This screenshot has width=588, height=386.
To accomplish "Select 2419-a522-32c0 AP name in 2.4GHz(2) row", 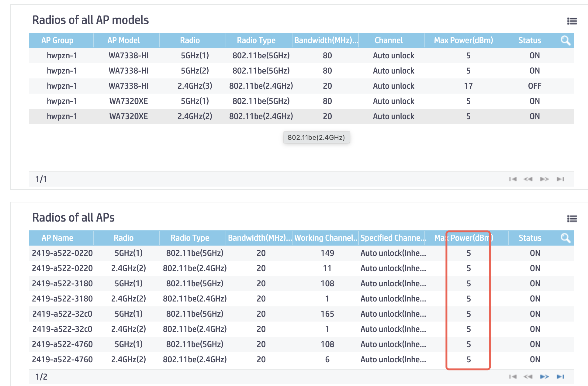I will tap(62, 329).
